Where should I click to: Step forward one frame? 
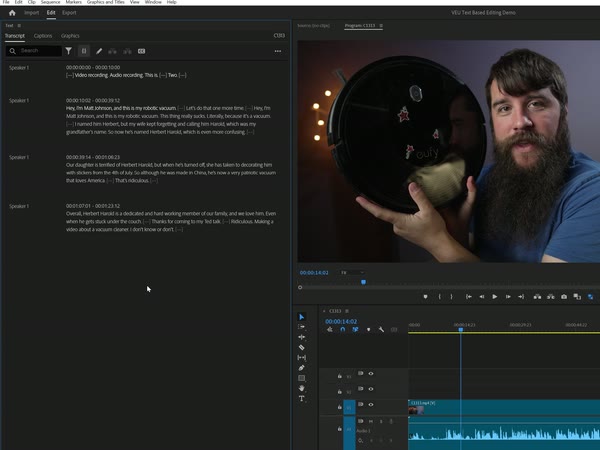coord(508,297)
